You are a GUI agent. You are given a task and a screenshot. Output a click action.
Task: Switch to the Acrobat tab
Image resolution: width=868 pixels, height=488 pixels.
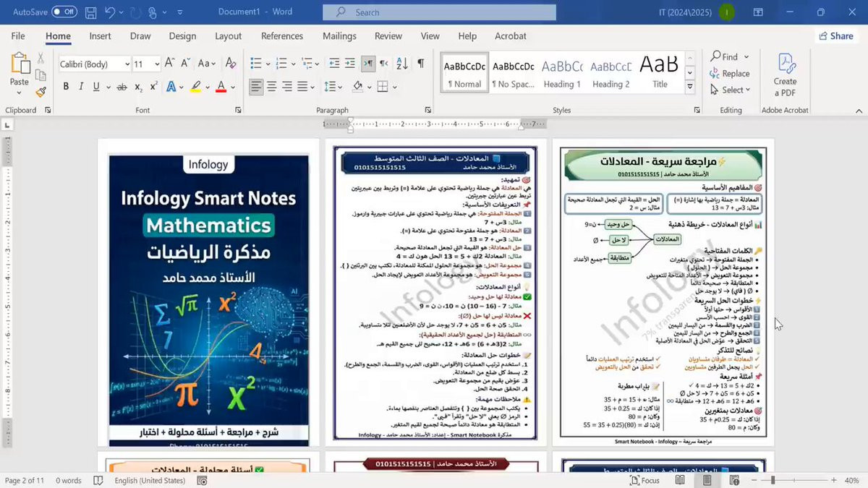pyautogui.click(x=511, y=36)
